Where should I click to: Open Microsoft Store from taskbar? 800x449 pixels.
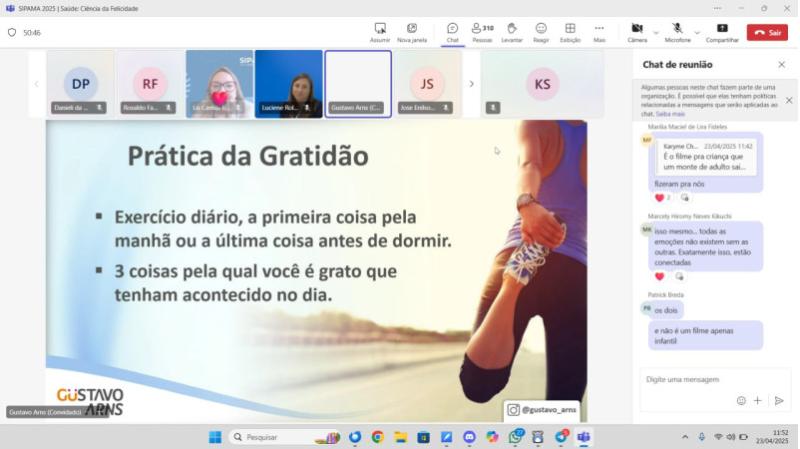(x=423, y=437)
